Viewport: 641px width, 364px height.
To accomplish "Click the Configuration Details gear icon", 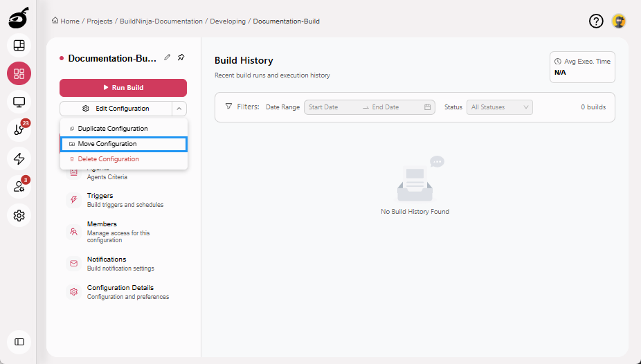I will [x=73, y=292].
